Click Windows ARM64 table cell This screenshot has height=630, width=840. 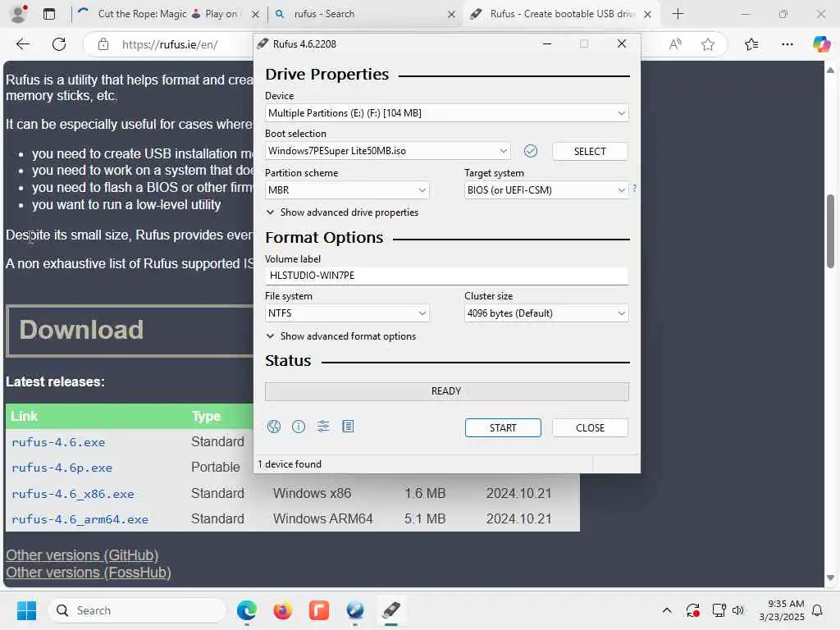pyautogui.click(x=323, y=518)
